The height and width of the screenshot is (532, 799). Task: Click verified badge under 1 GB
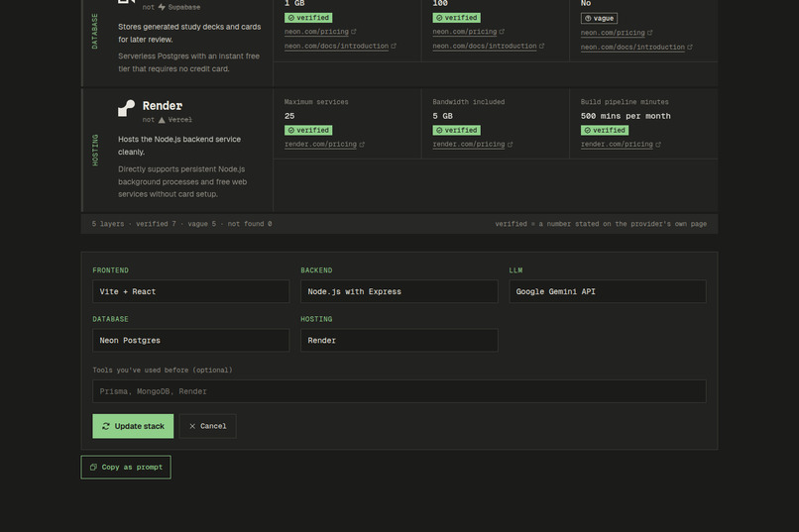click(308, 18)
